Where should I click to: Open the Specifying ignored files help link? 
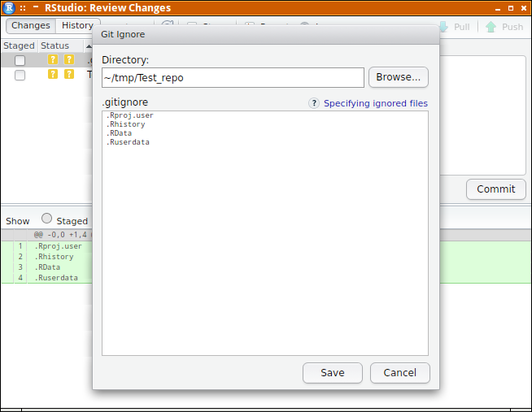376,103
